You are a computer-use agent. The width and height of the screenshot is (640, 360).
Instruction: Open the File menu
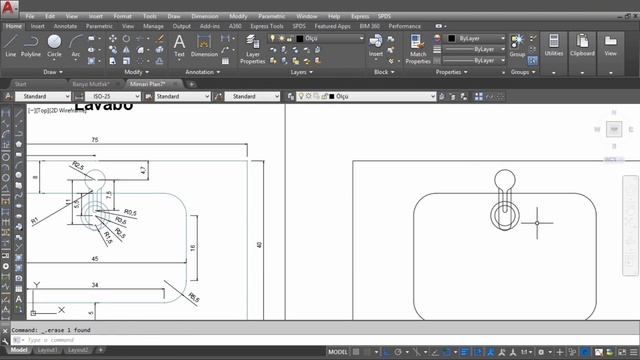coord(30,16)
